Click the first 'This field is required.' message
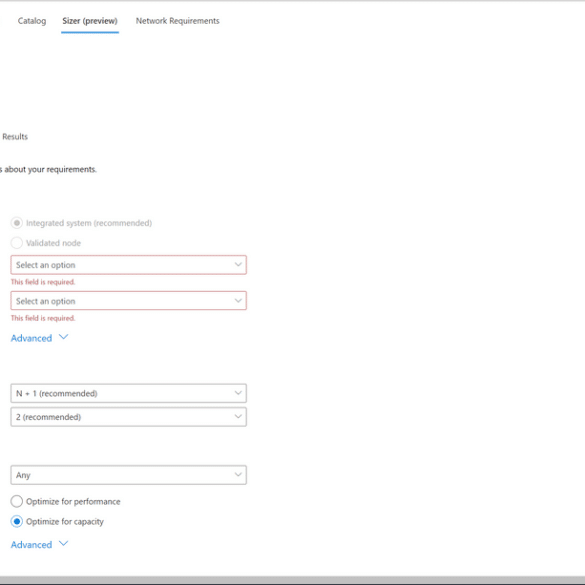Screen dimensions: 585x585 (x=43, y=282)
